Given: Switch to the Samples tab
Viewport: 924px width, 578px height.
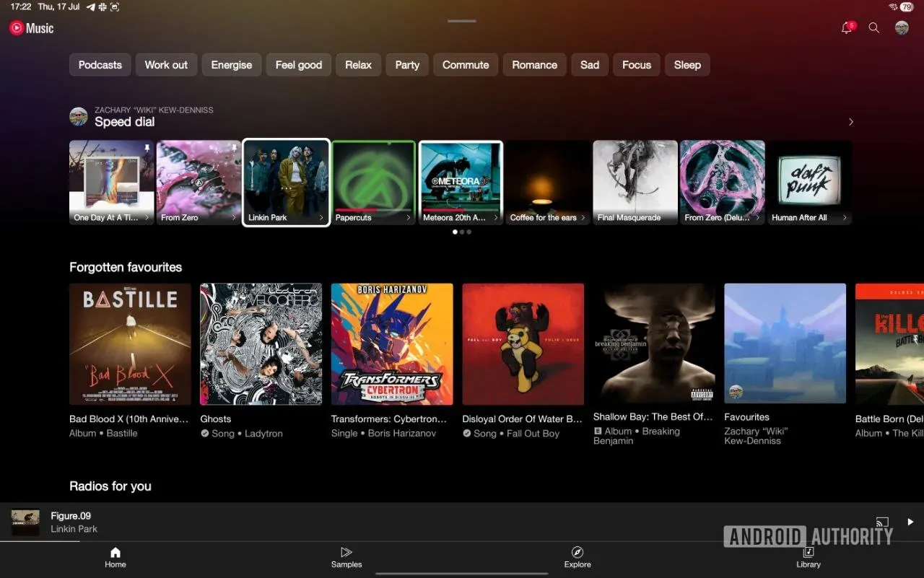Looking at the screenshot, I should (x=346, y=559).
